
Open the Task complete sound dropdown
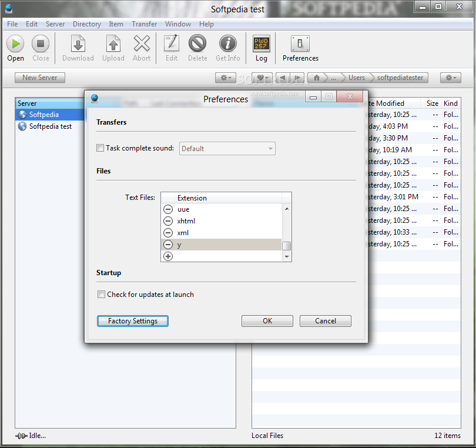[227, 149]
